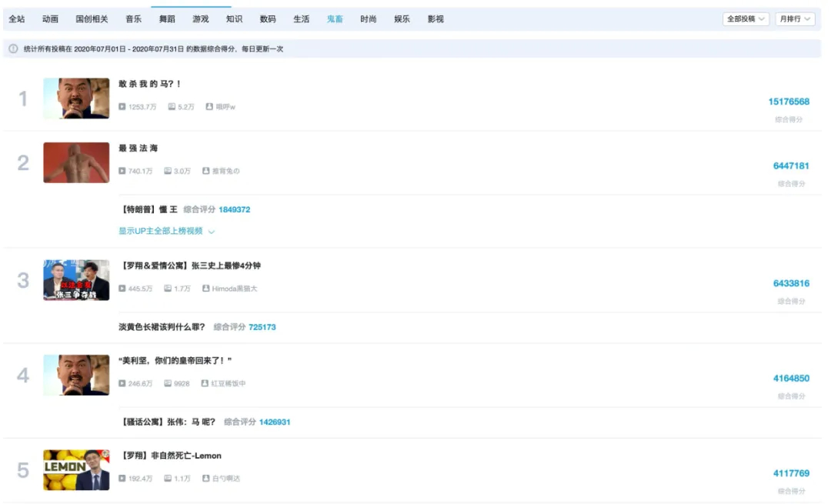Switch to the 全站 tab
The height and width of the screenshot is (504, 831).
click(16, 19)
